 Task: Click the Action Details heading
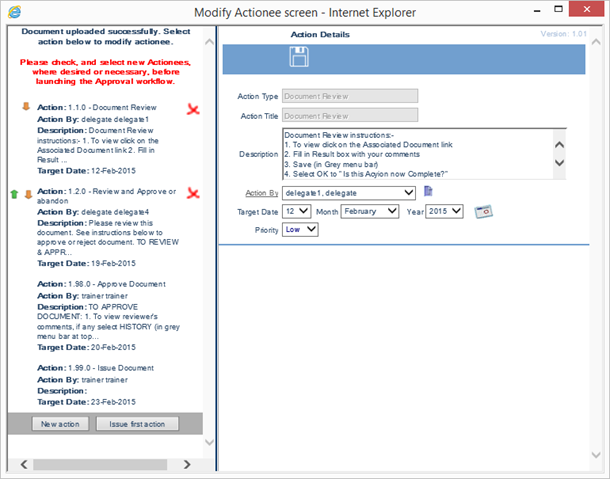click(x=320, y=35)
